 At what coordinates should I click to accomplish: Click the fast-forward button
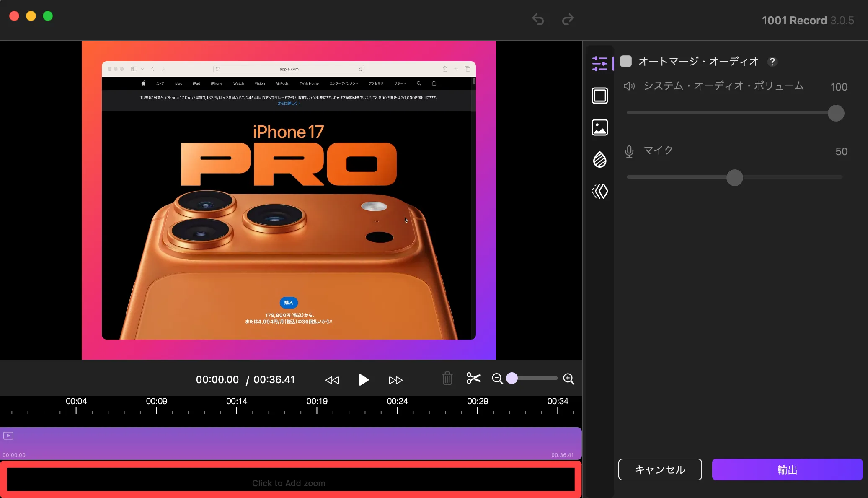[x=395, y=380]
